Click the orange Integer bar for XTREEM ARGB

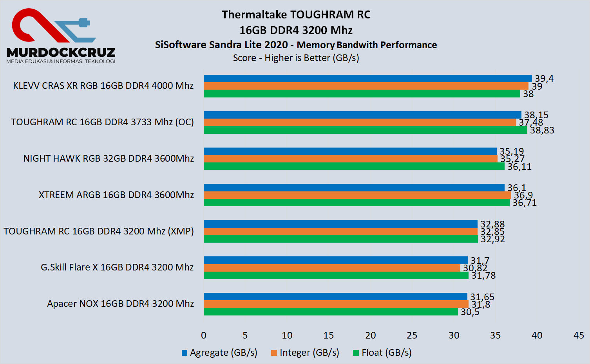point(357,195)
